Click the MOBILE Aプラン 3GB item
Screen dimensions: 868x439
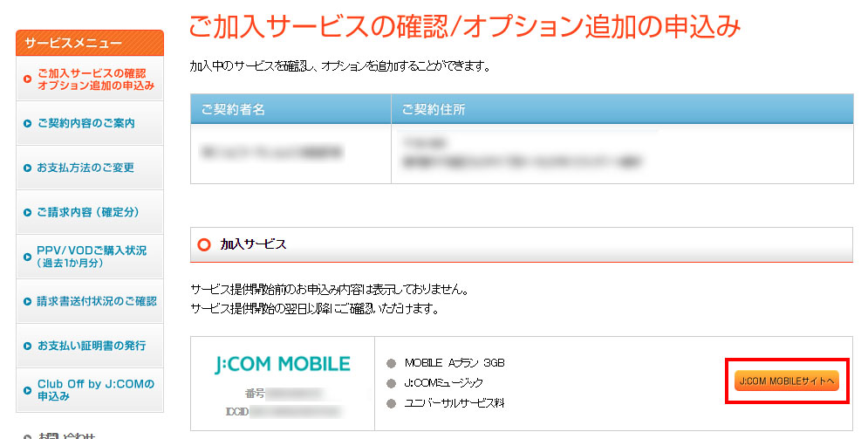[455, 363]
